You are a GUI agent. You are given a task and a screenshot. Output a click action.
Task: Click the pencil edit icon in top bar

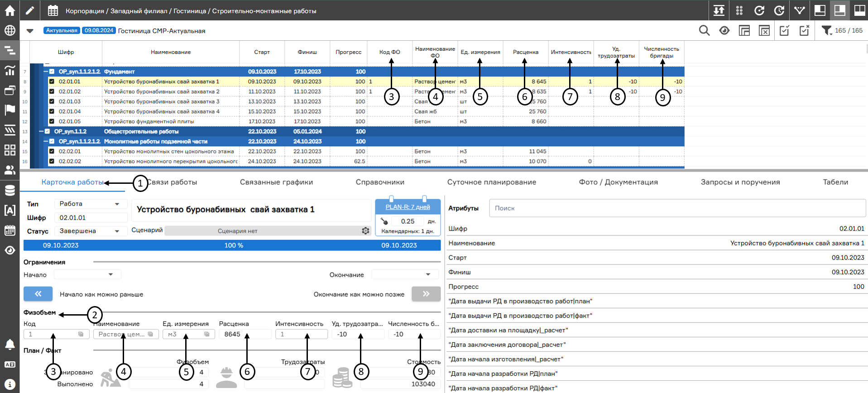30,10
